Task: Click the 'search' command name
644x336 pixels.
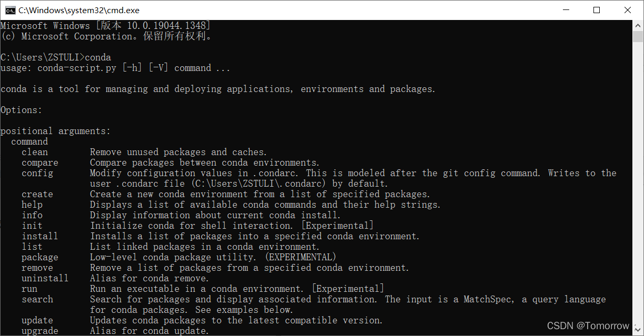Action: (37, 299)
